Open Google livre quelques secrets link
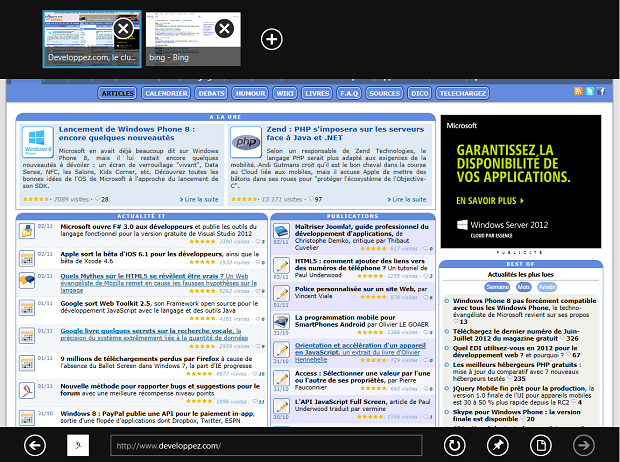 [x=154, y=334]
